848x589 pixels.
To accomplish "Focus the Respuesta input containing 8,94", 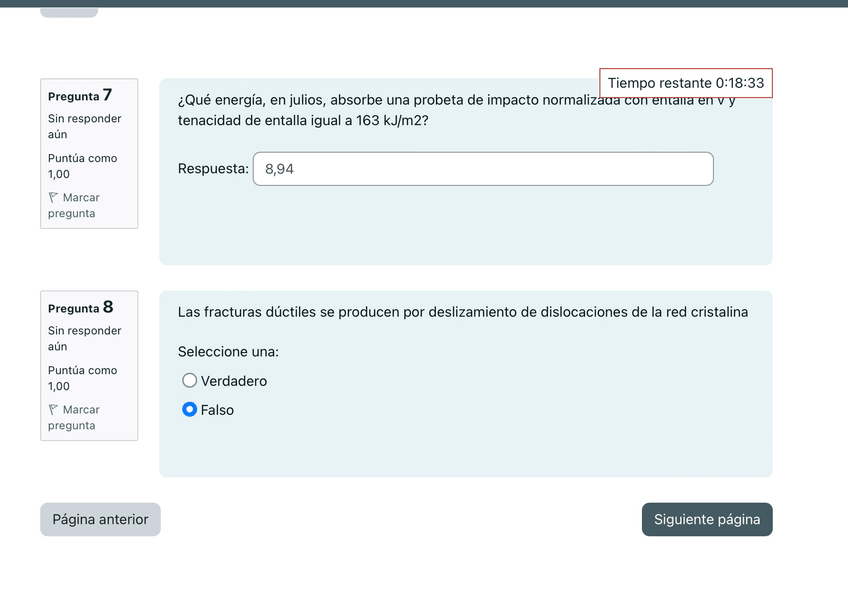I will [x=483, y=169].
